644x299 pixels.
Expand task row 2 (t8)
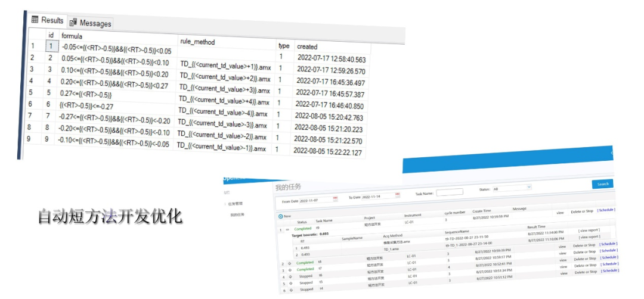click(289, 263)
